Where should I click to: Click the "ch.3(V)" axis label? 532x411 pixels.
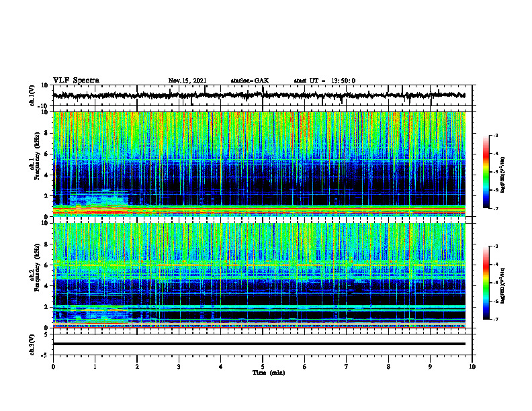[x=32, y=345]
